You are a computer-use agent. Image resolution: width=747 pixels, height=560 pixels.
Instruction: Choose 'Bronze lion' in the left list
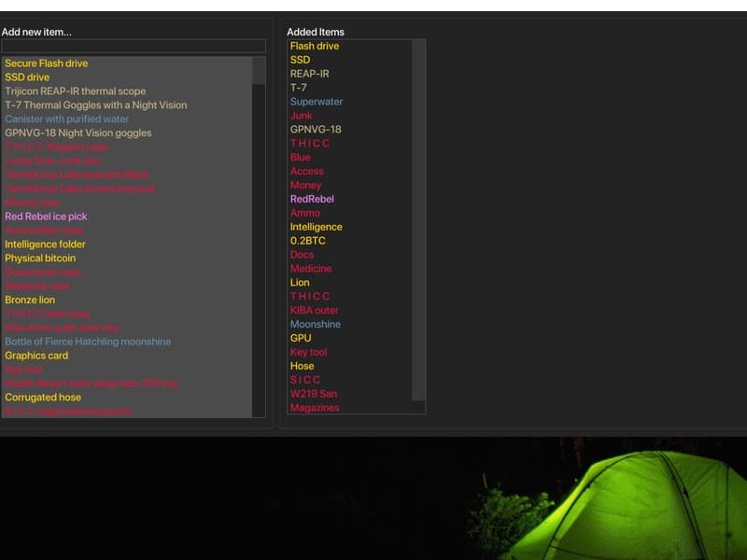[30, 300]
